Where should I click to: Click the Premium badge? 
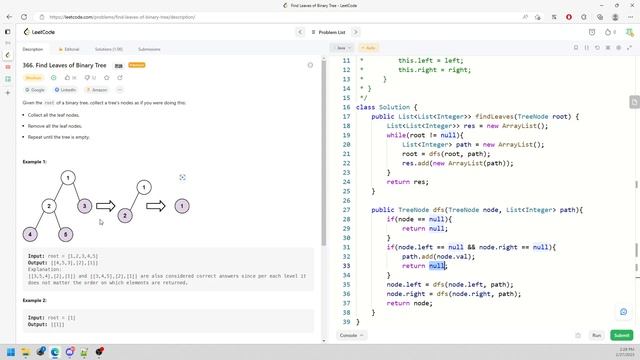pos(137,65)
